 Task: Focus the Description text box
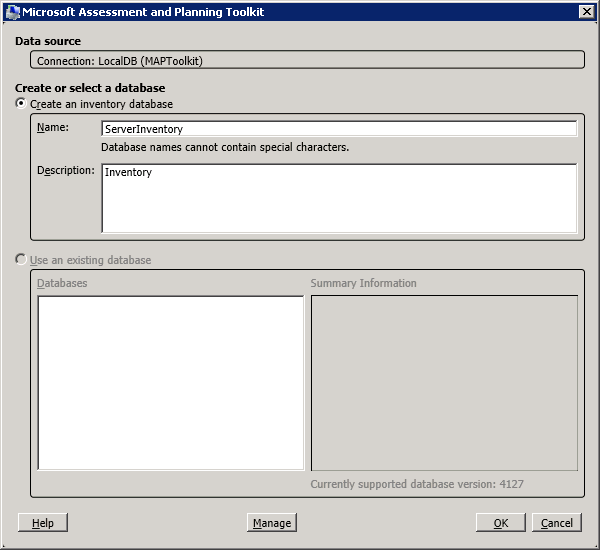339,198
